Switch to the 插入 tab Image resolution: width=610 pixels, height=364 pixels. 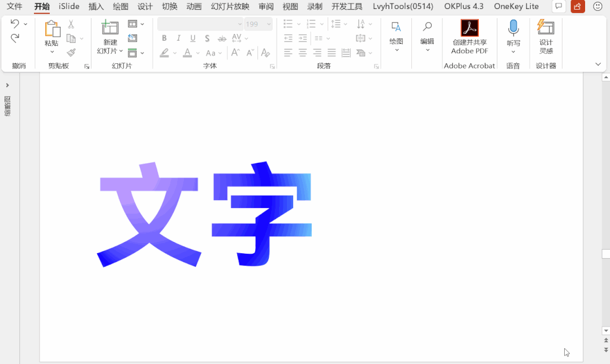[x=96, y=6]
